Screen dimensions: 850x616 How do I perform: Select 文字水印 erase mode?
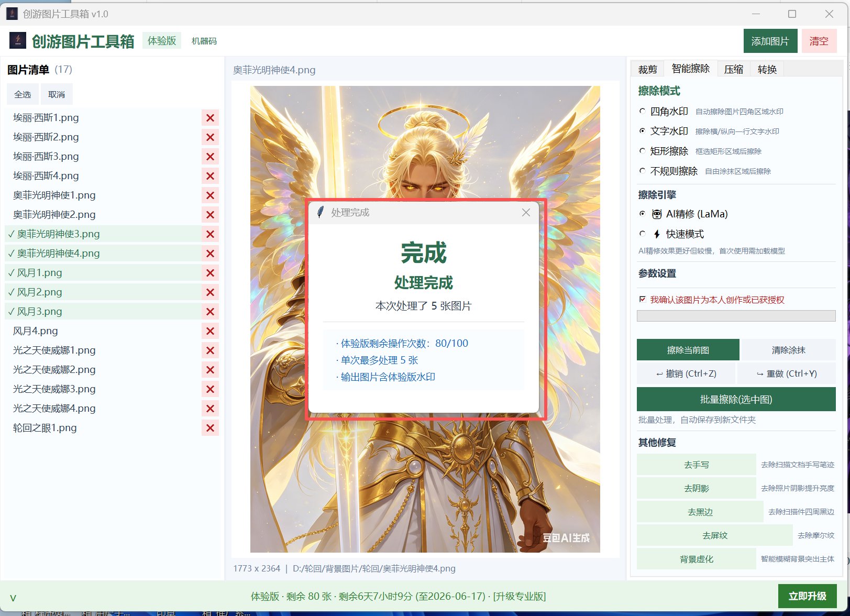tap(642, 131)
